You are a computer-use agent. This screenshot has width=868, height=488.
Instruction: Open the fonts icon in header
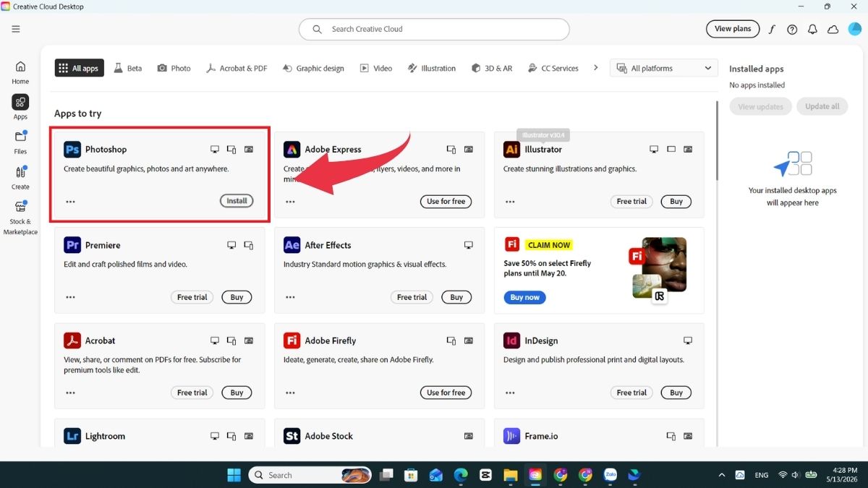click(772, 29)
